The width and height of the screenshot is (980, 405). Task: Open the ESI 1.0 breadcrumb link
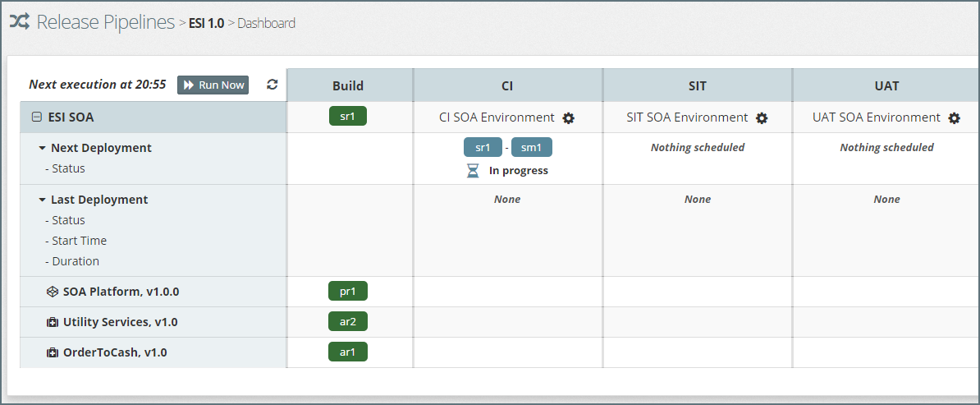tap(206, 23)
